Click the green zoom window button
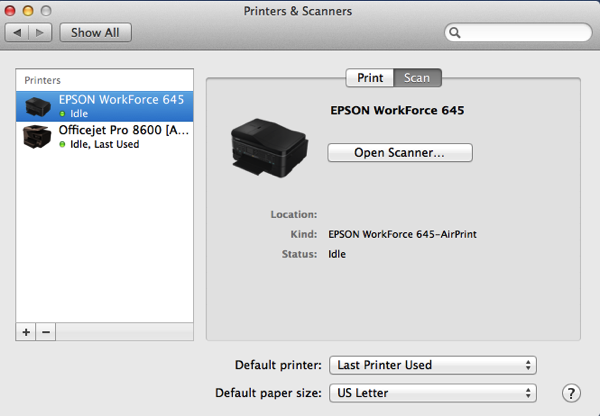 pos(54,11)
